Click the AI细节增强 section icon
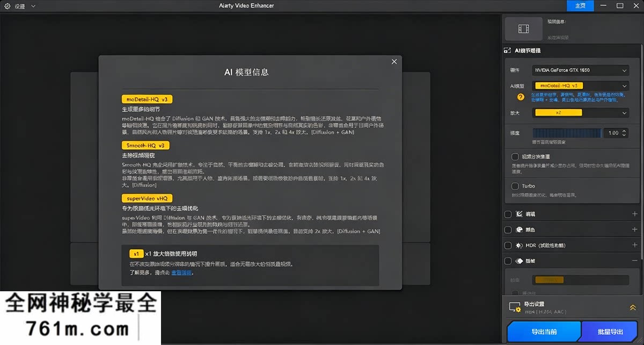 pos(507,51)
